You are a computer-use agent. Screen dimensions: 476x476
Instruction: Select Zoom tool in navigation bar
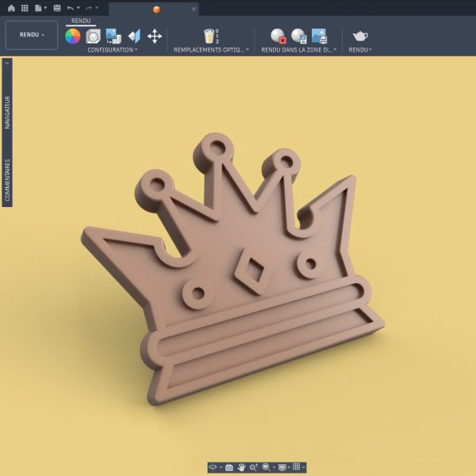pos(254,467)
